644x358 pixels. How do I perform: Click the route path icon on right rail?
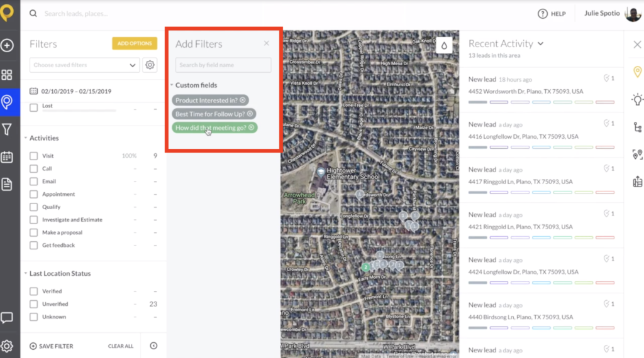(x=637, y=127)
